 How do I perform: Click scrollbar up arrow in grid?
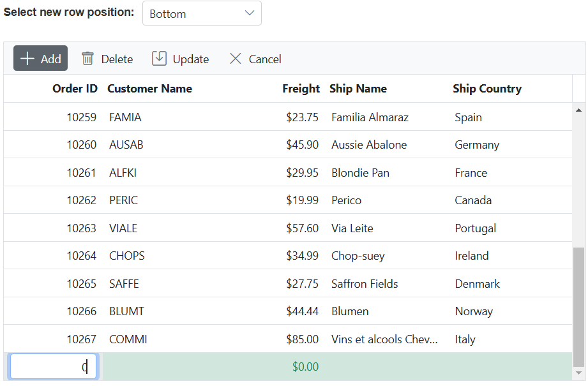[578, 110]
